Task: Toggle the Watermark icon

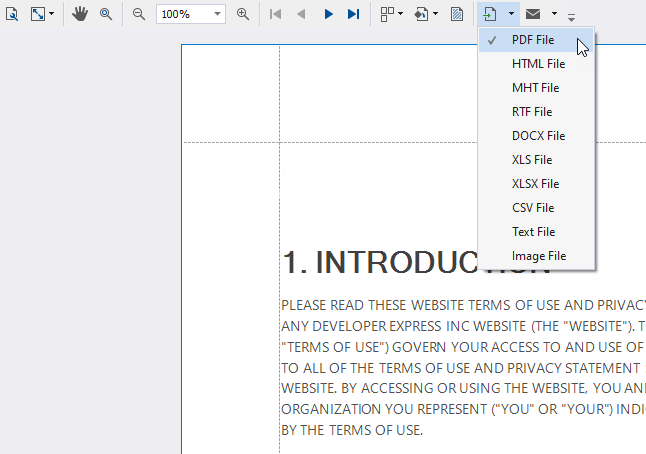Action: pos(457,14)
